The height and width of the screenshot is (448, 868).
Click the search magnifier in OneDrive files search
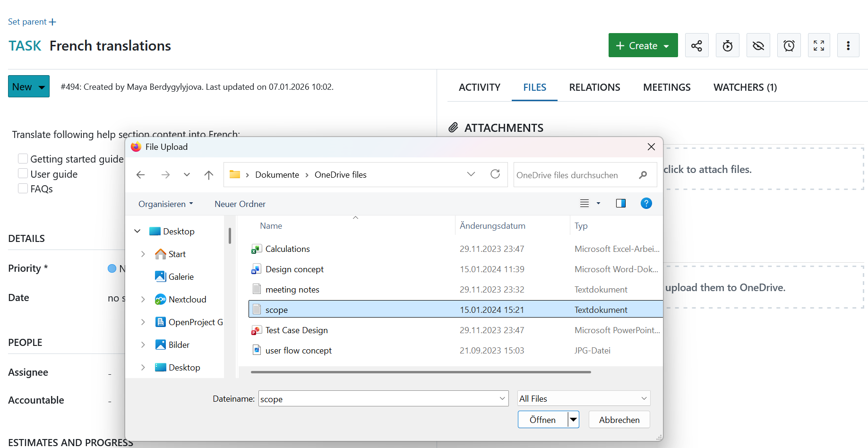pyautogui.click(x=643, y=175)
